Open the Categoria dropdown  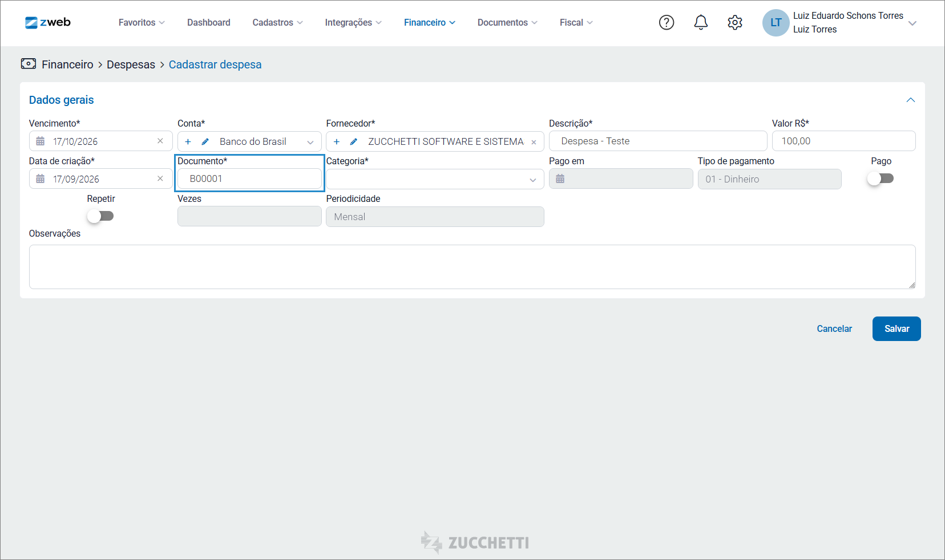tap(435, 179)
